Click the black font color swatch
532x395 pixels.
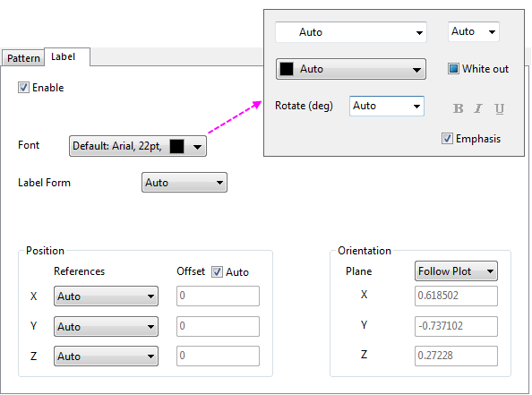click(x=287, y=69)
